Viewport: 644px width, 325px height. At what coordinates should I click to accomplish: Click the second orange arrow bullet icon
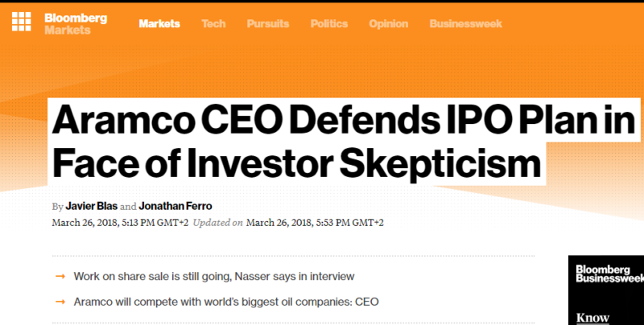point(60,302)
